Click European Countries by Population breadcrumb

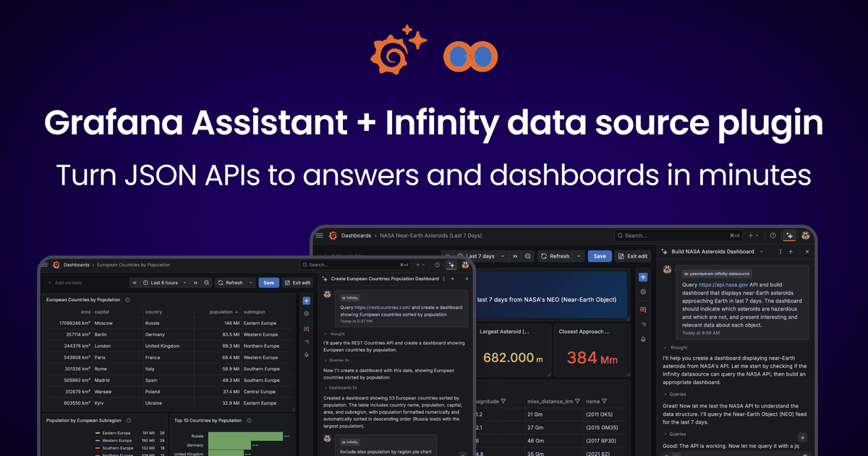click(134, 265)
